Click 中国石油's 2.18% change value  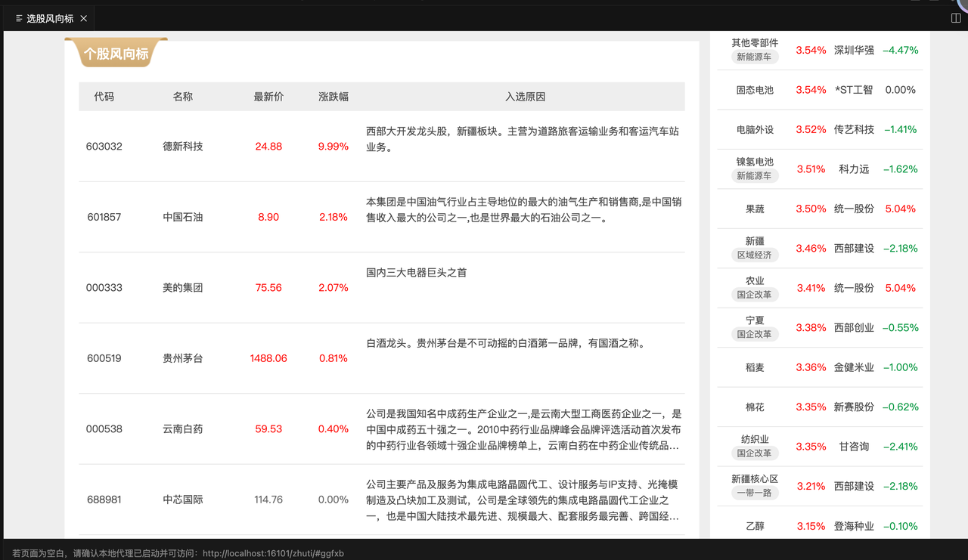pyautogui.click(x=334, y=217)
